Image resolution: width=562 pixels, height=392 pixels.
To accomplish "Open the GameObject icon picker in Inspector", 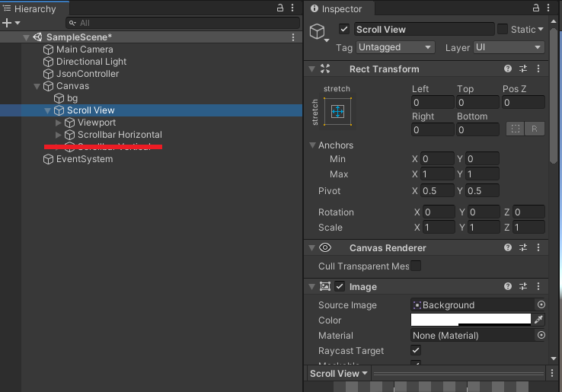I will pos(320,33).
